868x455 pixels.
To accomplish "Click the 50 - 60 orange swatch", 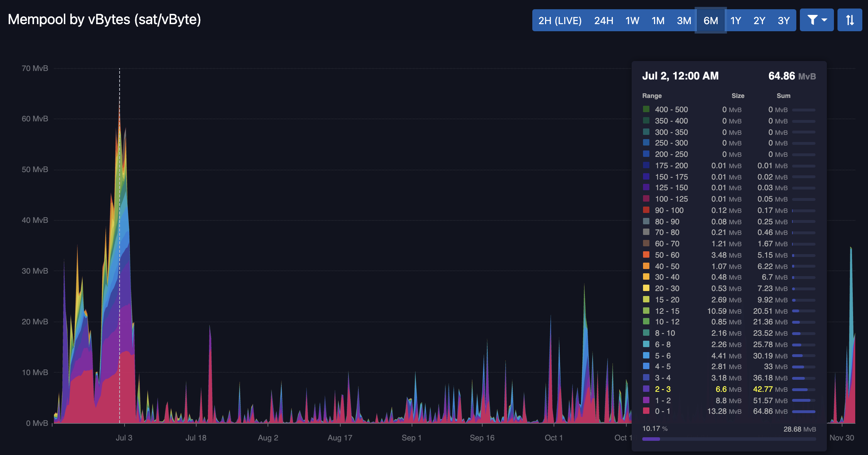I will [x=646, y=254].
